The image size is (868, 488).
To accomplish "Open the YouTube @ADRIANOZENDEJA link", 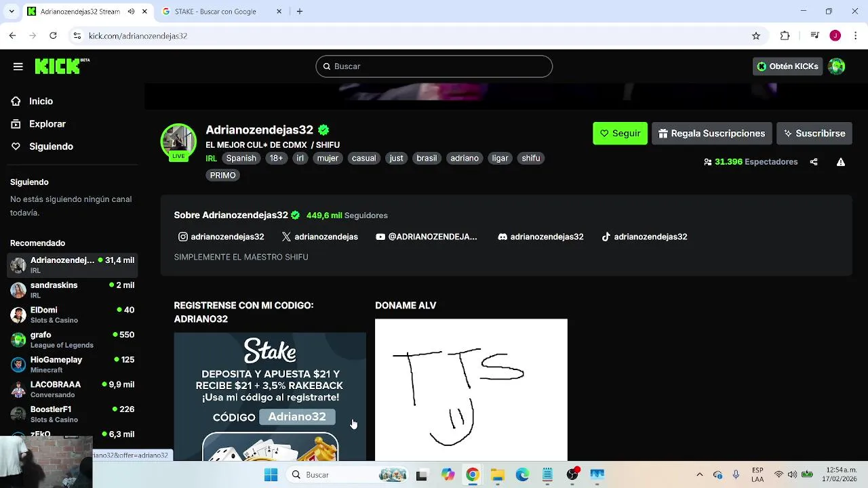I will [x=427, y=237].
